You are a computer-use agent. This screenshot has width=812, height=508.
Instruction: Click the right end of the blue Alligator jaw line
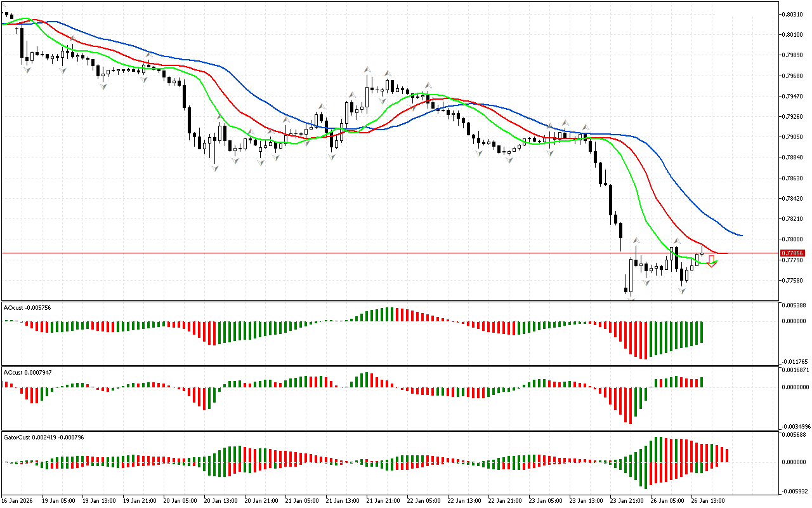pos(741,236)
